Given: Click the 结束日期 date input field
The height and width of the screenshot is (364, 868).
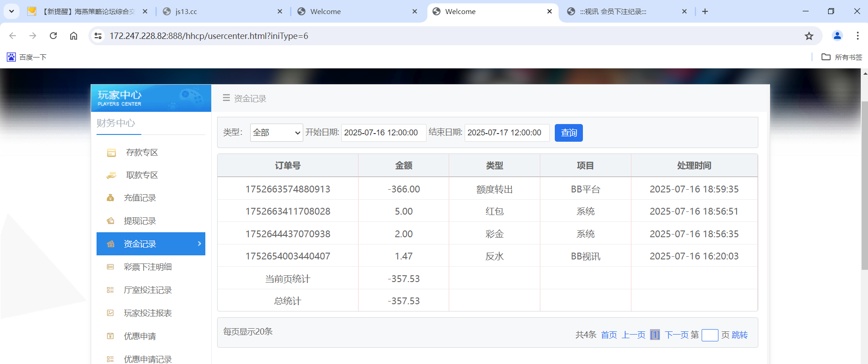Looking at the screenshot, I should click(506, 133).
